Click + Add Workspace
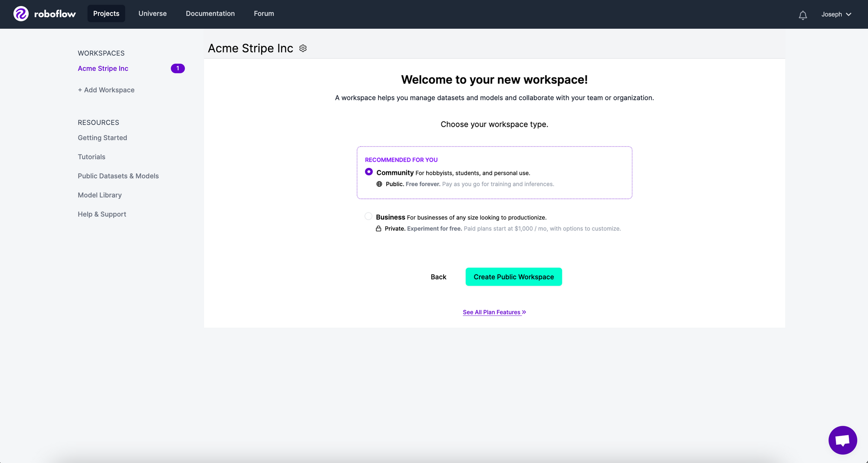Screen dimensions: 868x463 tap(106, 90)
